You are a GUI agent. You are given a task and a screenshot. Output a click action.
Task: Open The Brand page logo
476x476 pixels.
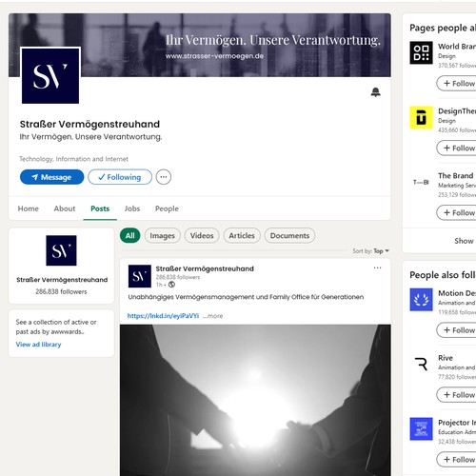click(421, 182)
